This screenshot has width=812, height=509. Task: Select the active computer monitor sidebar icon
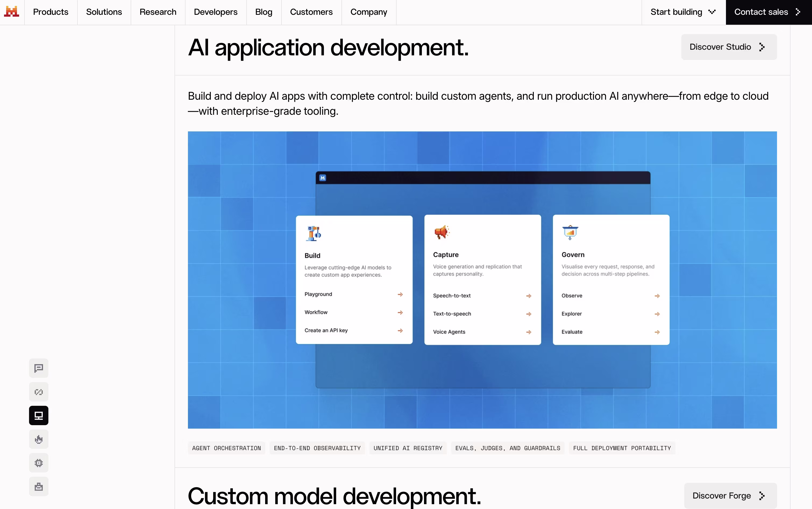(x=39, y=415)
